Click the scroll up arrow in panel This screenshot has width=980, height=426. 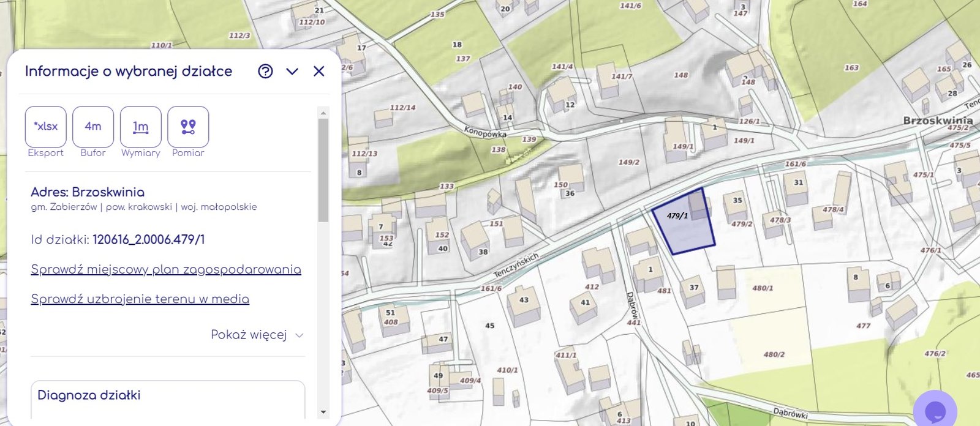click(x=323, y=113)
